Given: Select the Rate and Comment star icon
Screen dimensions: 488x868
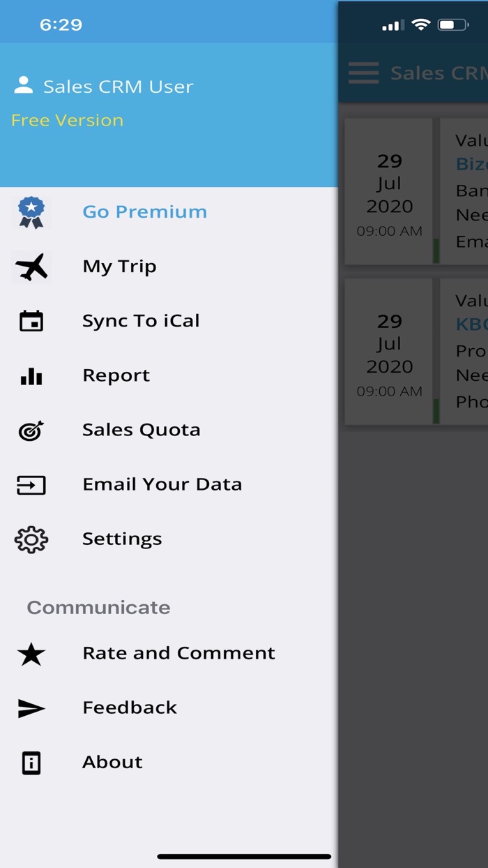Looking at the screenshot, I should [29, 654].
